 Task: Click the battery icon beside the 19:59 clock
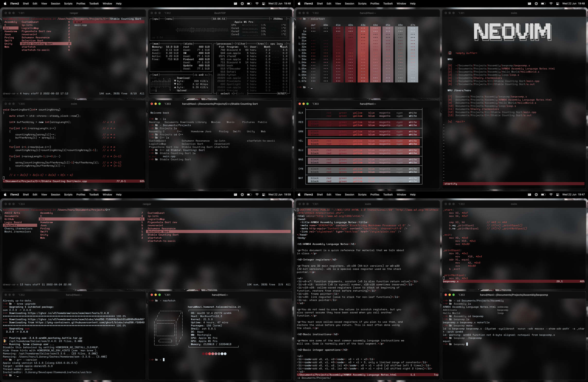(249, 195)
